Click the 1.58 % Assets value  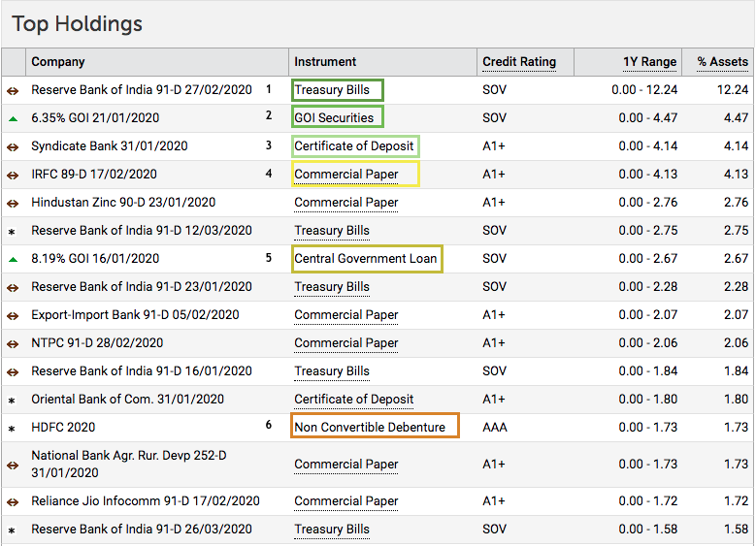736,530
